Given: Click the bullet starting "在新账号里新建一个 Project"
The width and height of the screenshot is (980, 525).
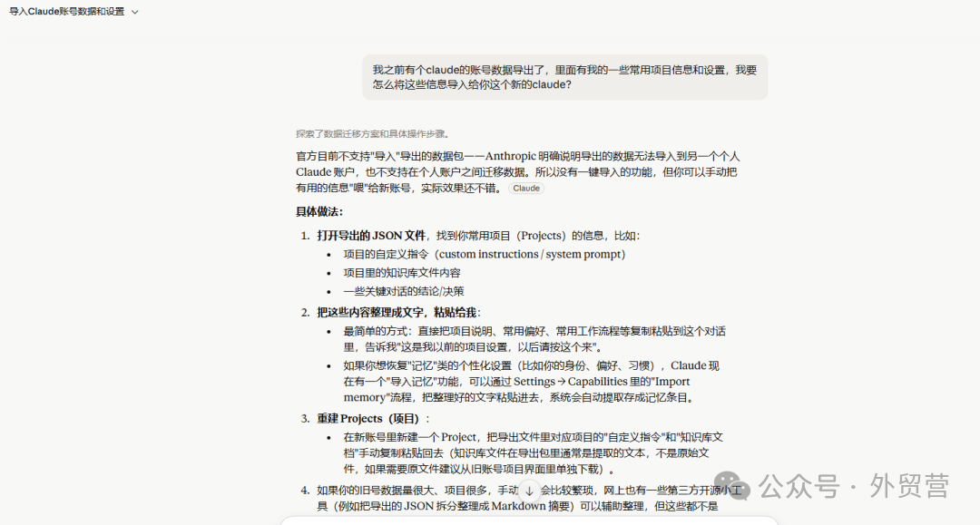Looking at the screenshot, I should 534,453.
